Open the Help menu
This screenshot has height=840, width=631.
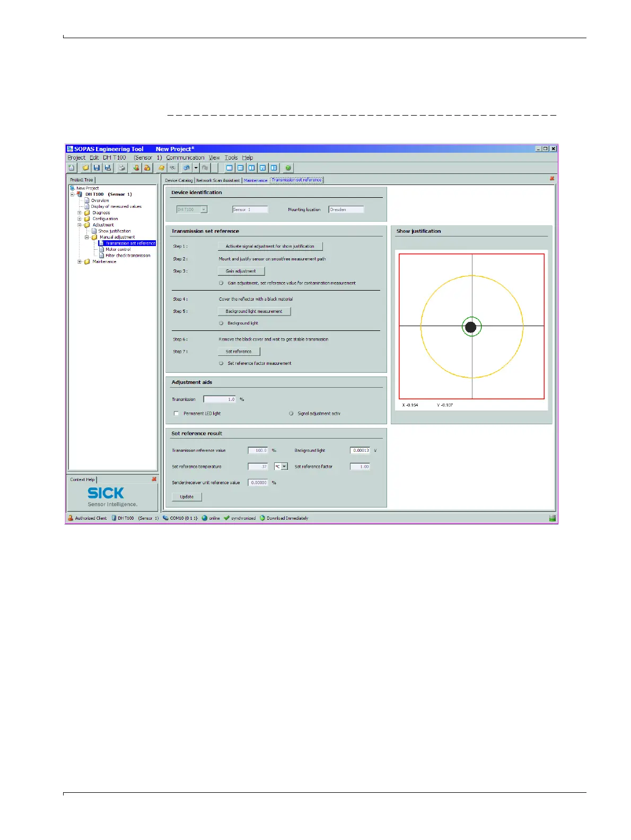(x=248, y=157)
